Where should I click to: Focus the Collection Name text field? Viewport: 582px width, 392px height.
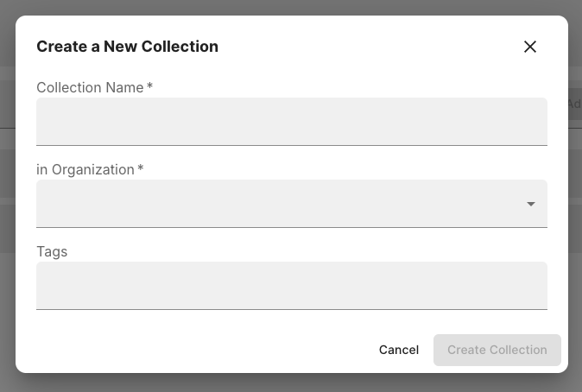coord(291,121)
